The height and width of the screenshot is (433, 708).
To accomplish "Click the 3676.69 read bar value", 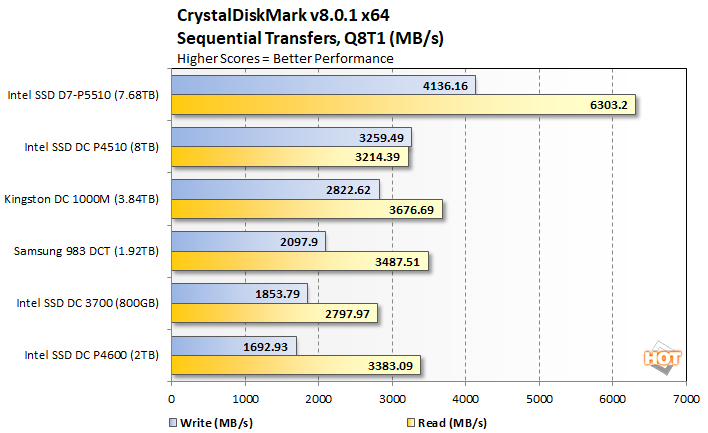I will click(411, 210).
